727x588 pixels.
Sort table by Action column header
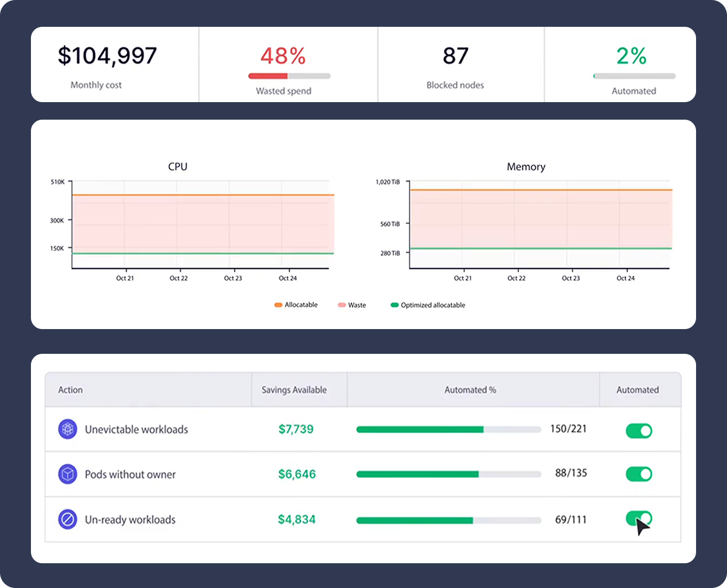tap(71, 390)
